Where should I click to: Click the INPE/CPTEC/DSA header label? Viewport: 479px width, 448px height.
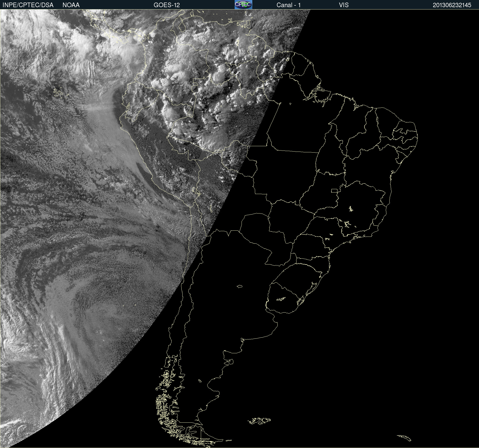click(x=28, y=5)
